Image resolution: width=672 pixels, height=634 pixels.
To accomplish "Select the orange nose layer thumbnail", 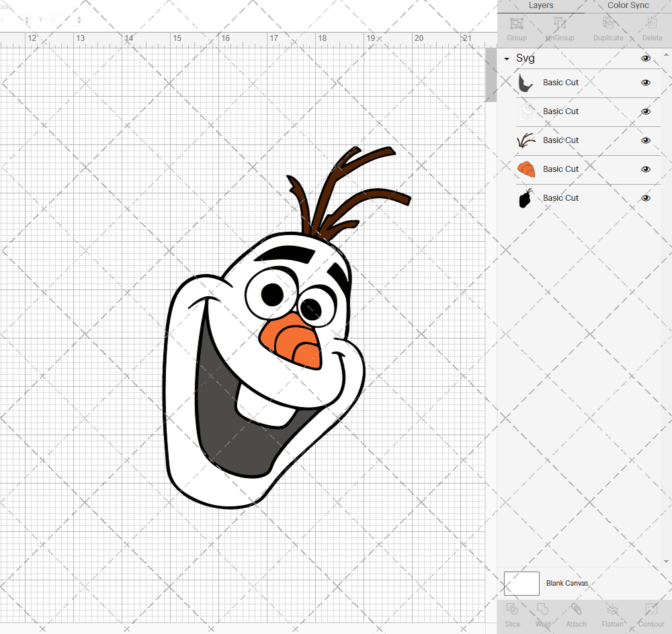I will (x=526, y=169).
